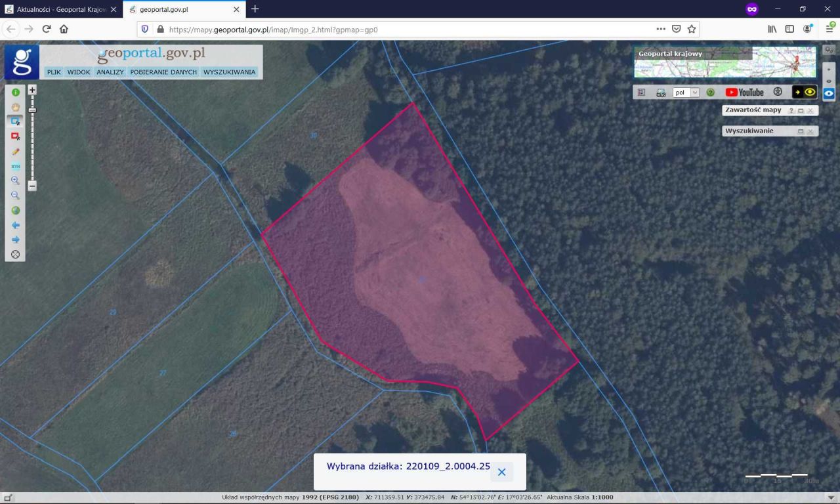Open the language dropdown showing pol
The width and height of the screenshot is (840, 504).
click(686, 93)
